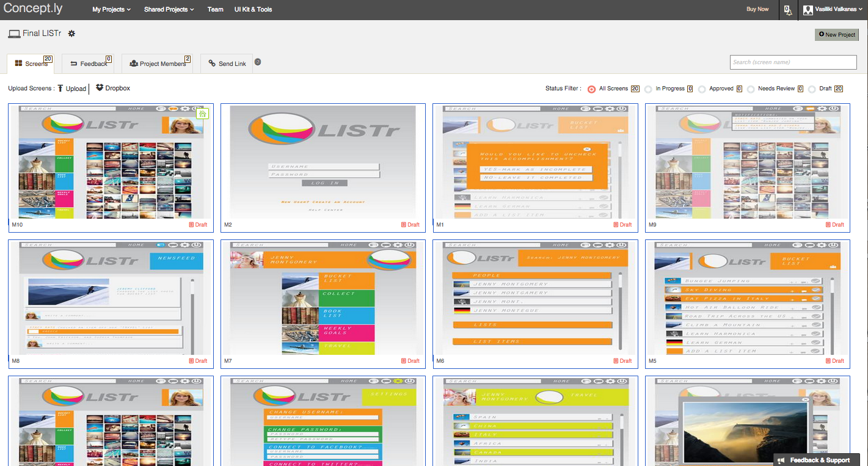This screenshot has height=466, width=868.
Task: Click inside the screen name search field
Action: [793, 62]
